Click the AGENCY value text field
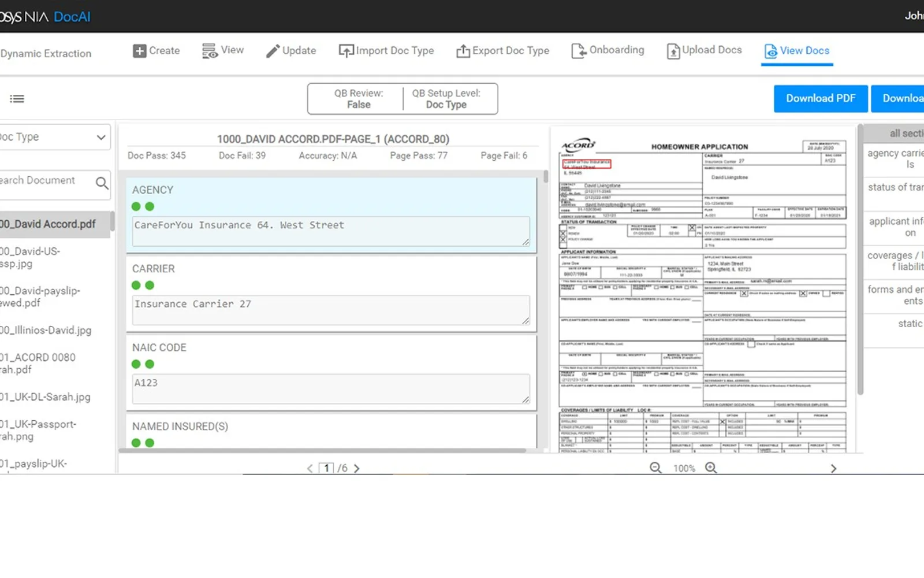The height and width of the screenshot is (578, 924). click(331, 231)
